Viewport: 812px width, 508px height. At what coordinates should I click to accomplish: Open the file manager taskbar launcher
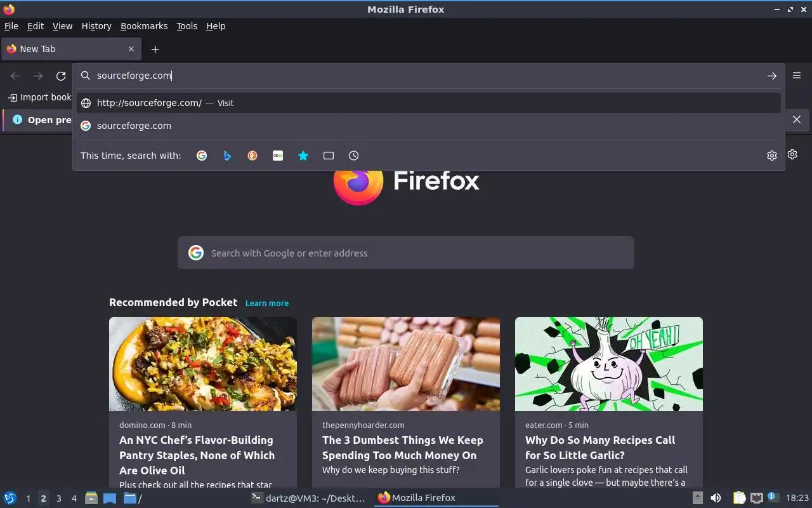point(91,498)
